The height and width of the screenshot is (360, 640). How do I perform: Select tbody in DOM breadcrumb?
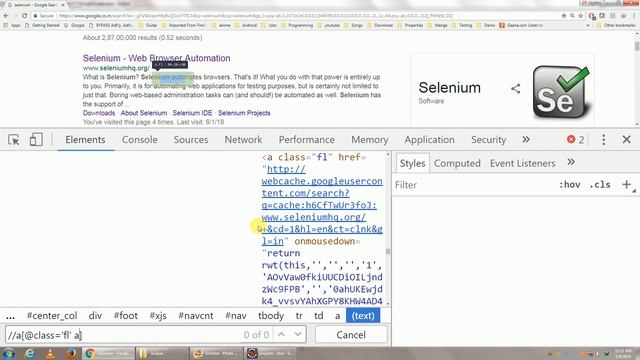pos(271,316)
